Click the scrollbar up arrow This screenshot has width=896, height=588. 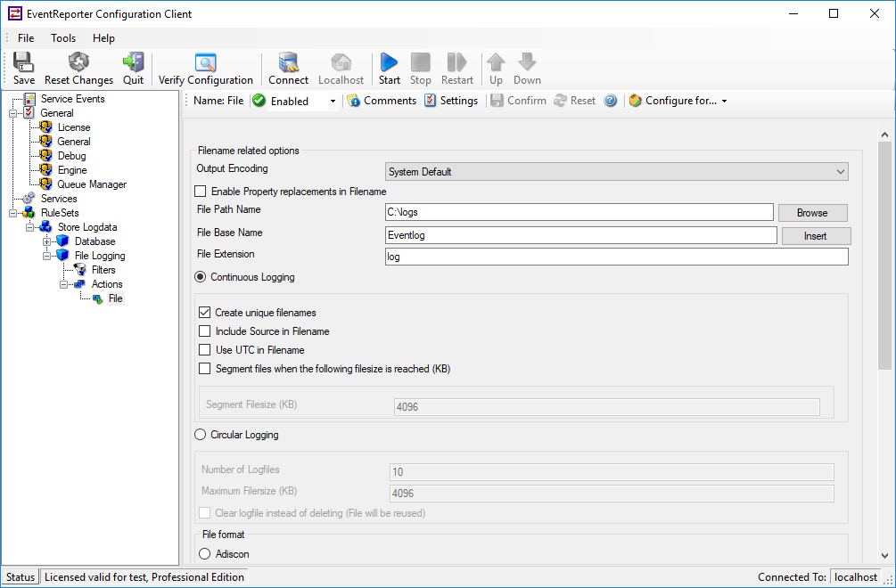click(x=884, y=135)
